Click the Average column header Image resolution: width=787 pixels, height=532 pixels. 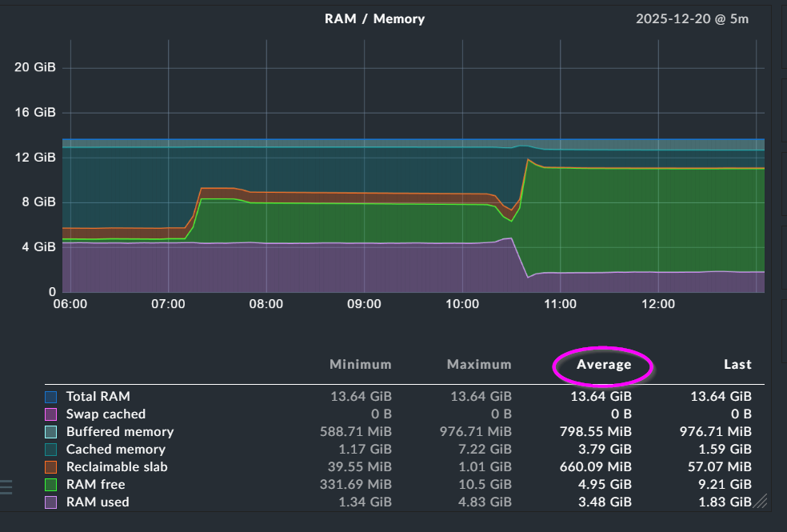604,365
